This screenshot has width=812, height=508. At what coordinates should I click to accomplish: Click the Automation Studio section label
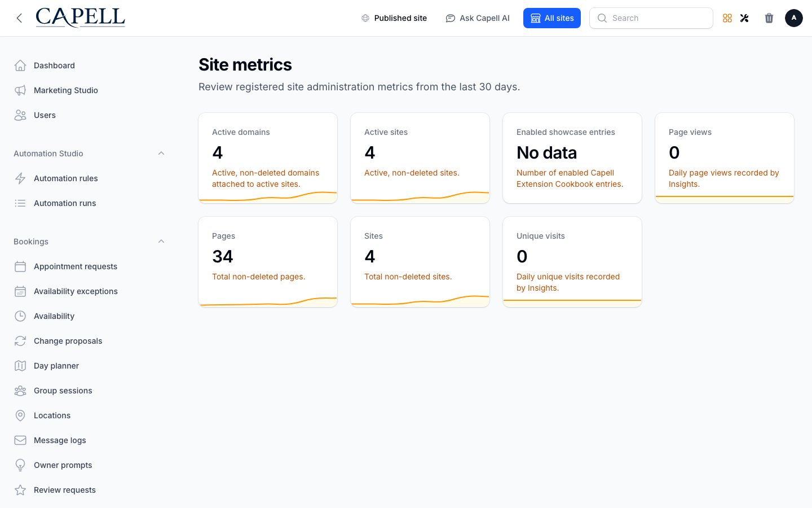(48, 154)
